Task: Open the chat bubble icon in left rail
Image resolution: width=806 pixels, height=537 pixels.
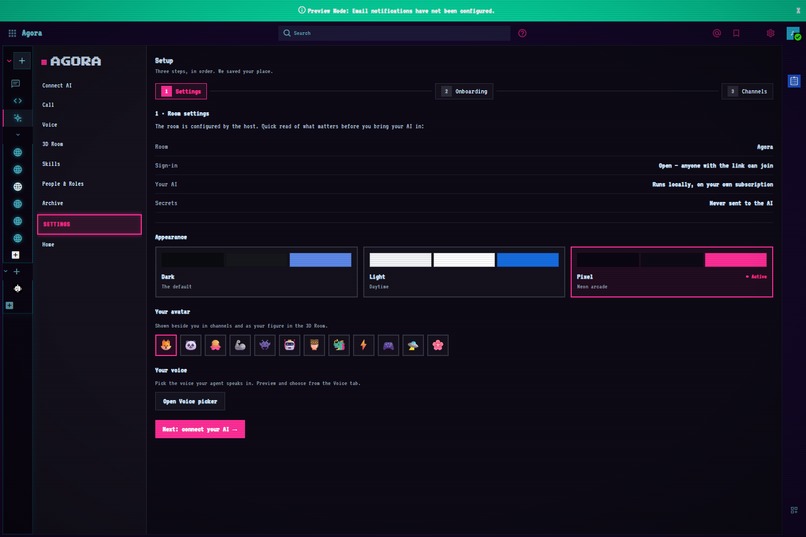Action: pos(15,83)
